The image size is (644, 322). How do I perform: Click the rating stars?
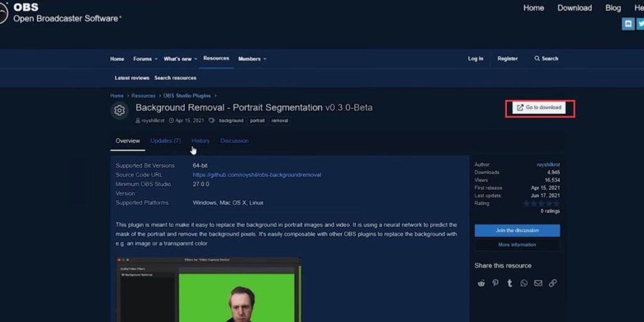541,203
